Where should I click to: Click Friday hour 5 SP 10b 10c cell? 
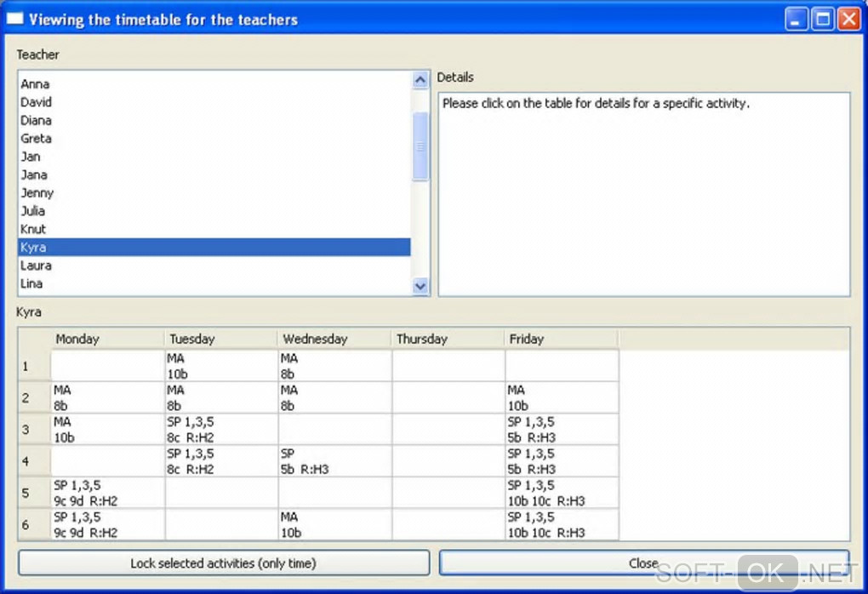tap(562, 493)
